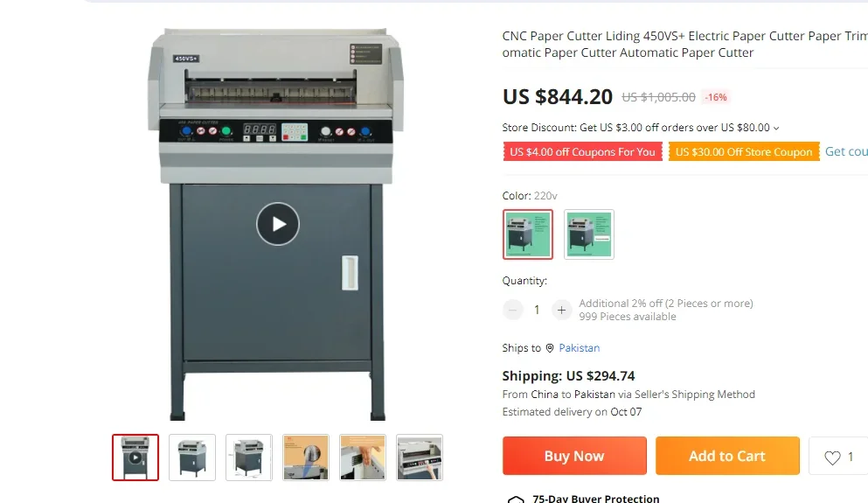Click Add to Cart button

727,456
